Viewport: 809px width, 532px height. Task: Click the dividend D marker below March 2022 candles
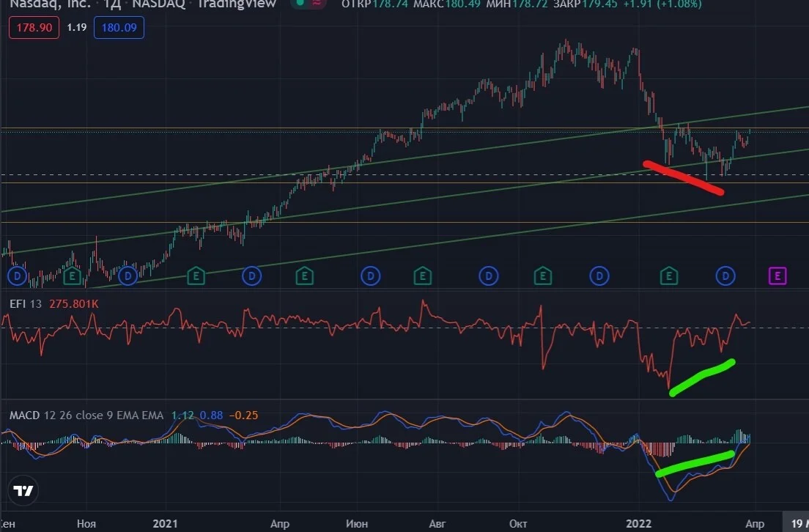725,276
